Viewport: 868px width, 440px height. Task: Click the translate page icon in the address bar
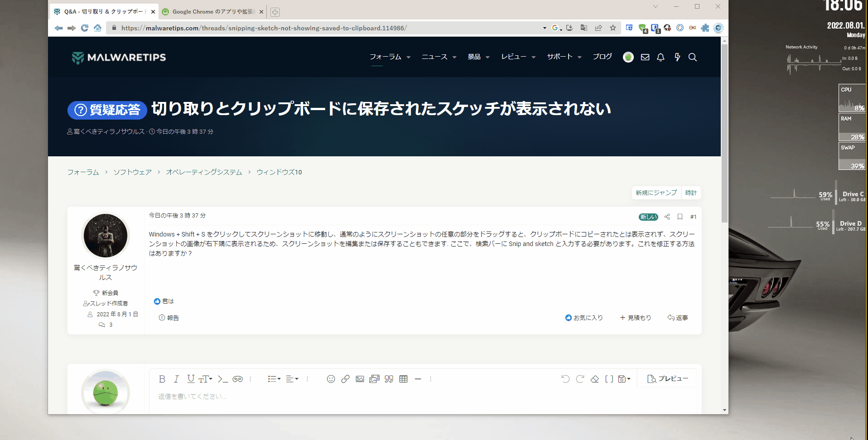click(584, 28)
